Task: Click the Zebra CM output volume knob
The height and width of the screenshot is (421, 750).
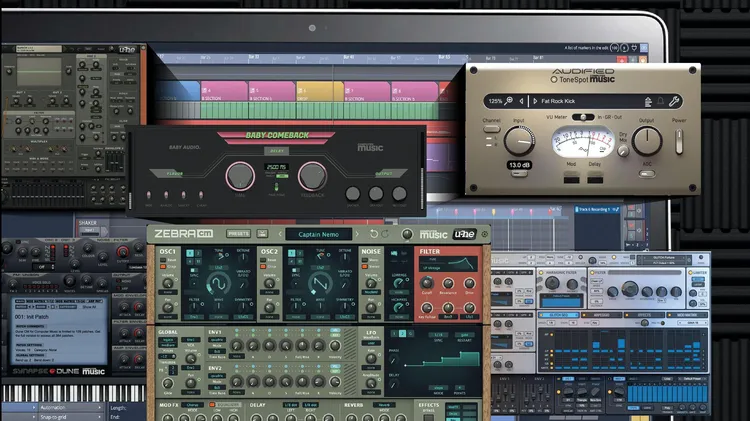Action: (x=407, y=234)
